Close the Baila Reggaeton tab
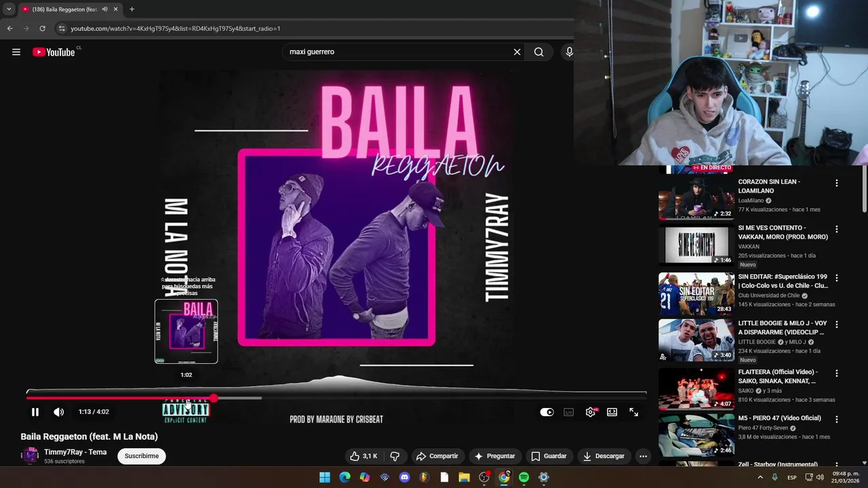Screen dimensions: 868x488 click(x=116, y=9)
